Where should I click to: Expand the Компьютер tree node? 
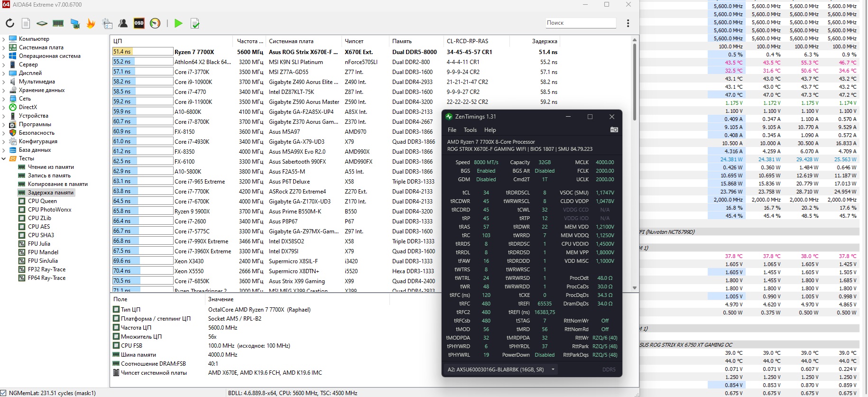(4, 39)
